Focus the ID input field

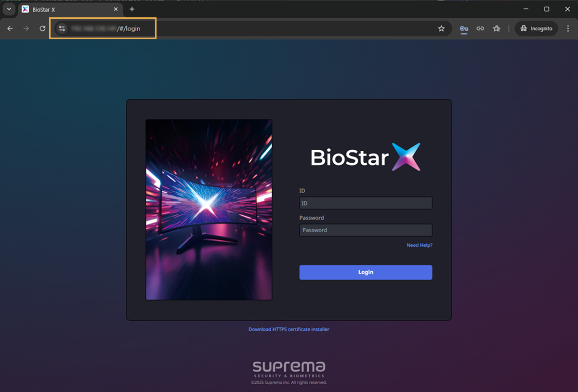tap(366, 203)
